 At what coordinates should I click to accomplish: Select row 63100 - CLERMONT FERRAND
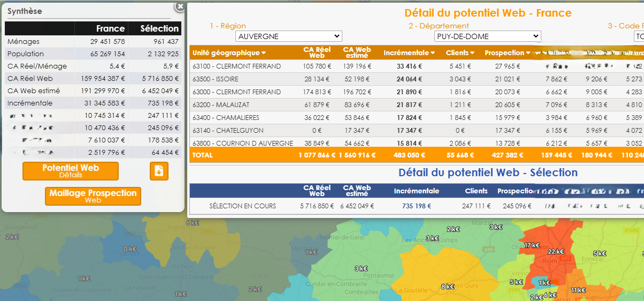[236, 66]
